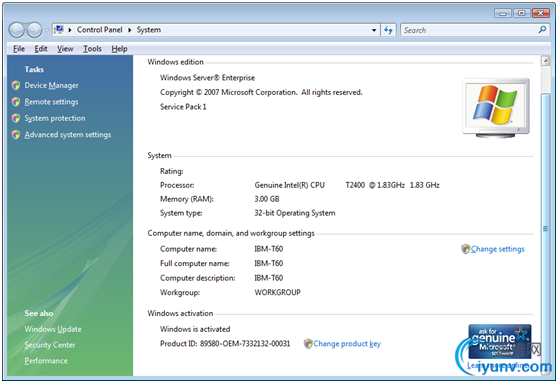Click the Genuine Intel(R) CPU processor text
This screenshot has height=383, width=558.
tap(289, 185)
